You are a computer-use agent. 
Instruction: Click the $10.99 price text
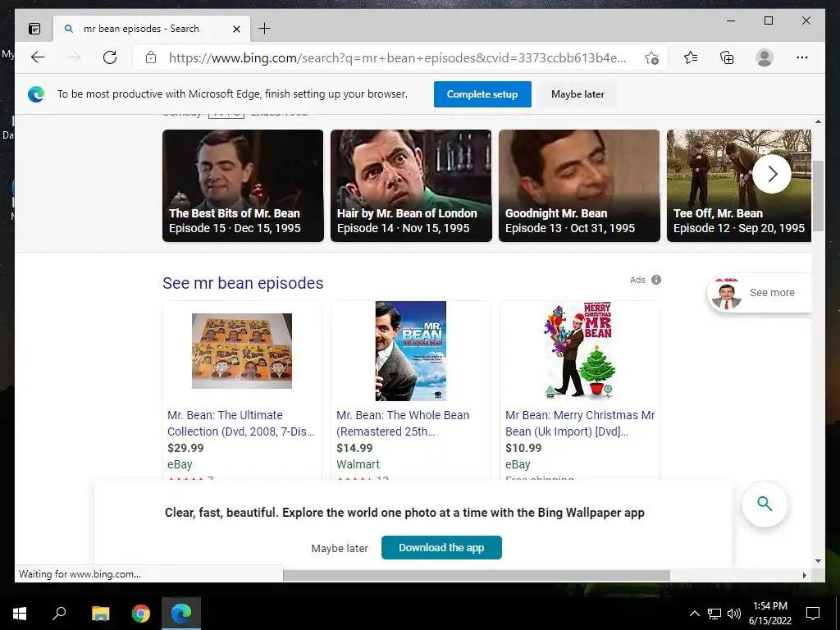[523, 448]
